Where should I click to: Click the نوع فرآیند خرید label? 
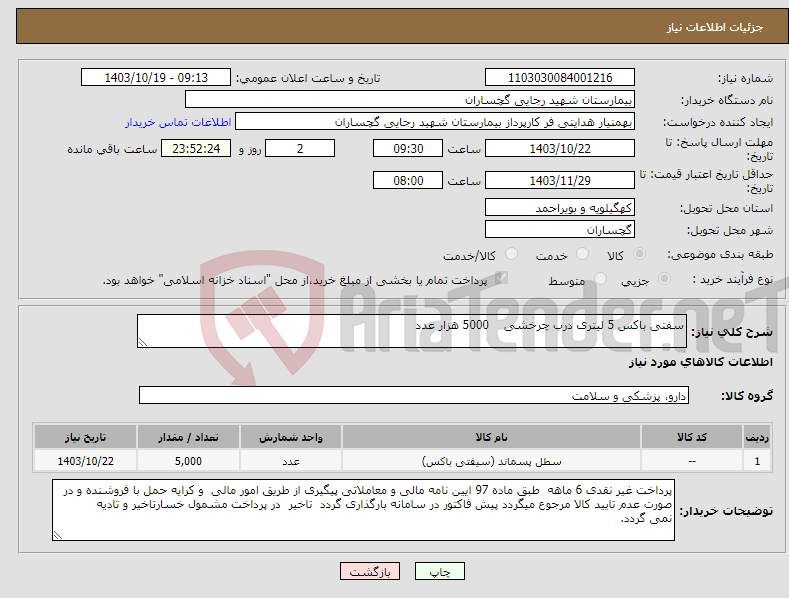coord(732,279)
